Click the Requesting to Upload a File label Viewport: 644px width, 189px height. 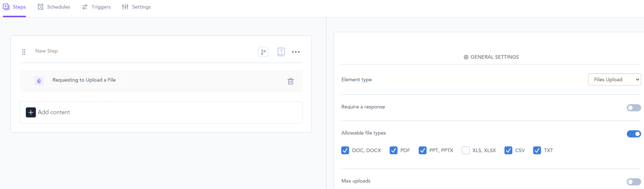coord(84,80)
